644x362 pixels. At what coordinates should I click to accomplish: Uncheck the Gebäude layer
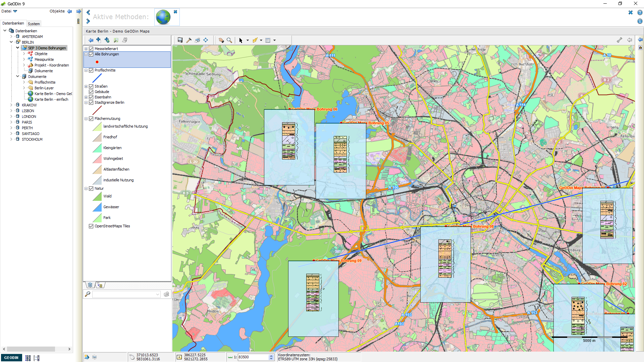click(91, 92)
